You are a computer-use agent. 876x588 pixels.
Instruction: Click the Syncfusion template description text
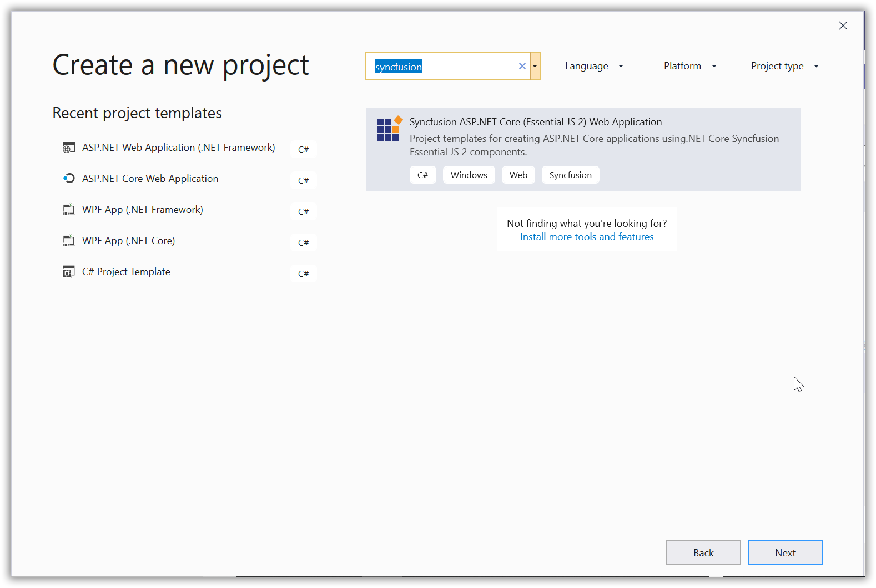pos(594,145)
